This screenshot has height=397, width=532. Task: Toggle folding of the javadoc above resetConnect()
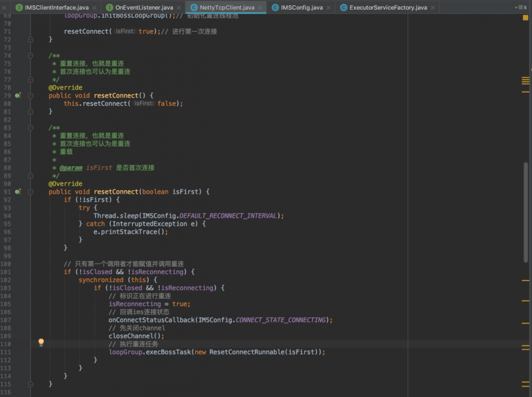[30, 55]
